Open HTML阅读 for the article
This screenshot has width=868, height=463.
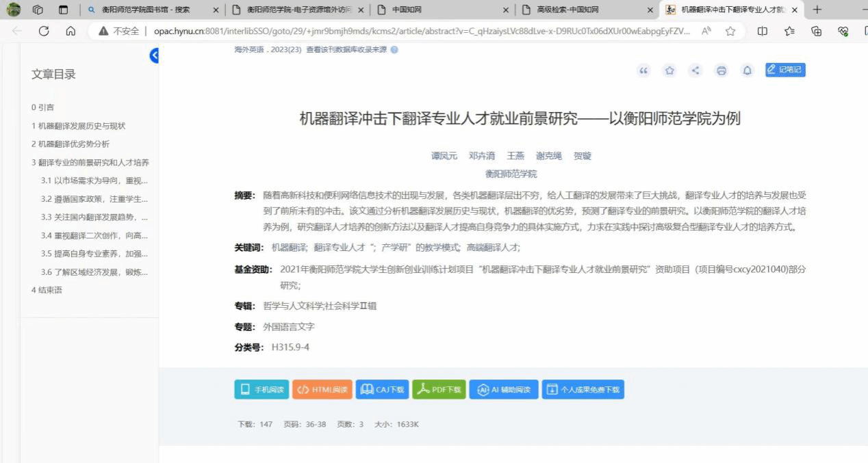[x=322, y=390]
